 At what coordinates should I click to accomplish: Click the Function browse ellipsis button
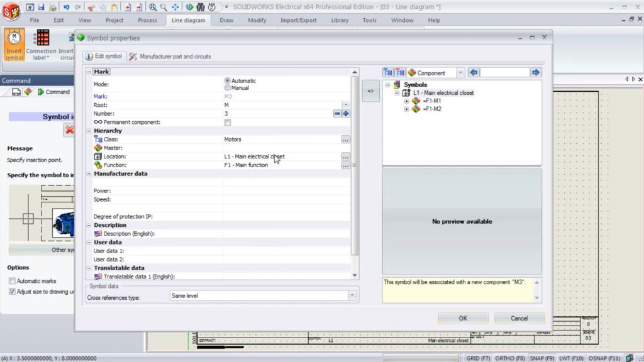346,166
